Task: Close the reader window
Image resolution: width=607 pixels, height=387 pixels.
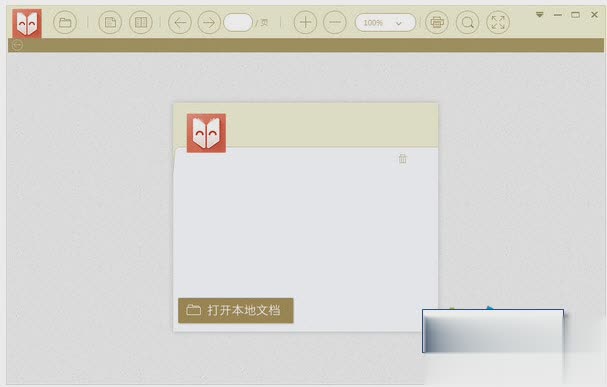Action: point(595,15)
